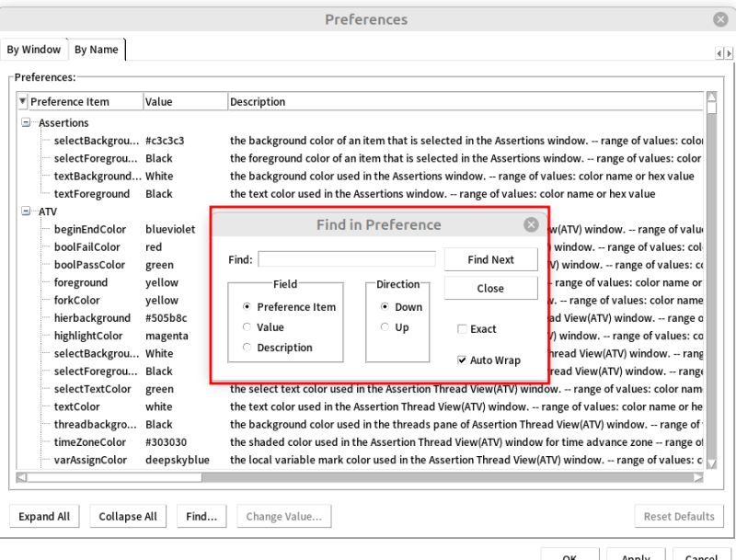
Task: Click the magenta value cell
Action: [x=167, y=336]
